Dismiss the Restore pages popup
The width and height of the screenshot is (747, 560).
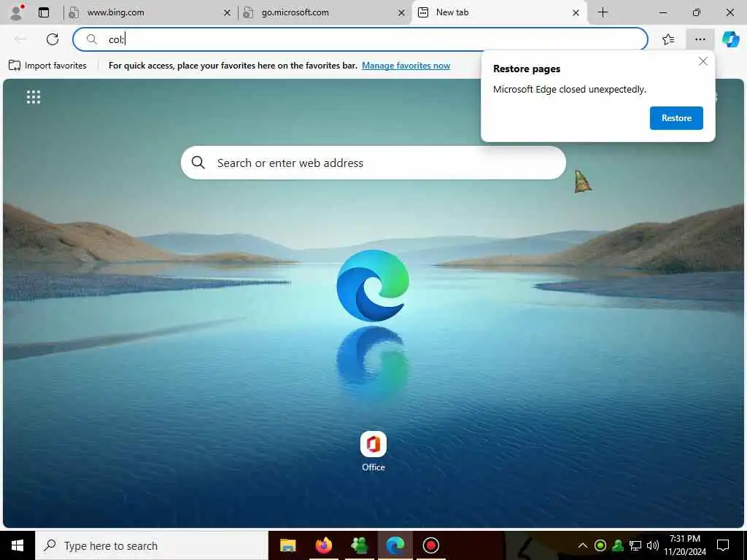click(x=703, y=61)
